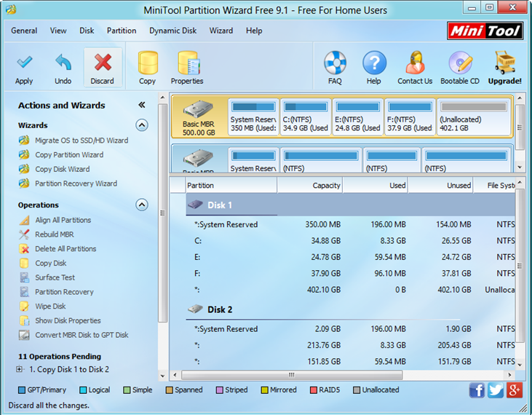Sort by the Capacity column header

310,185
